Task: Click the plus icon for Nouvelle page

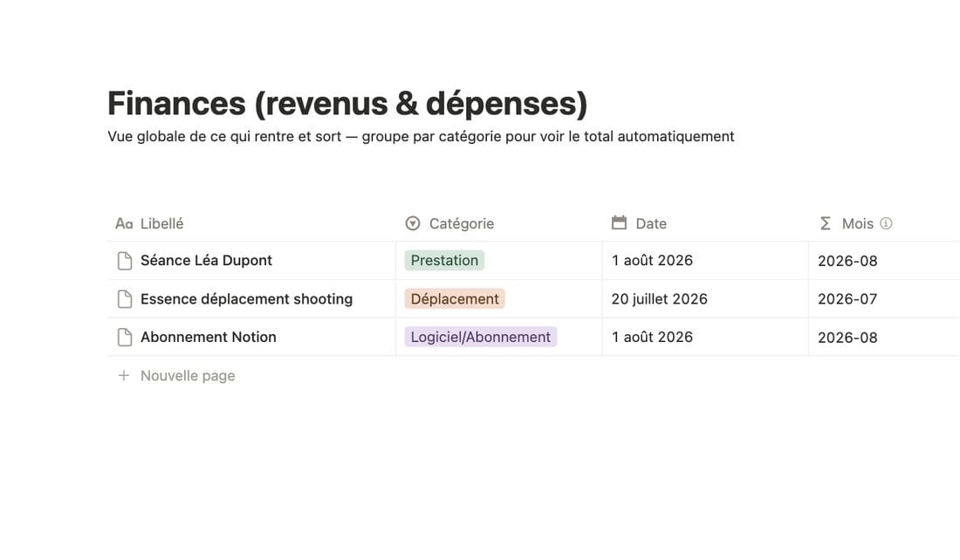Action: [x=124, y=375]
